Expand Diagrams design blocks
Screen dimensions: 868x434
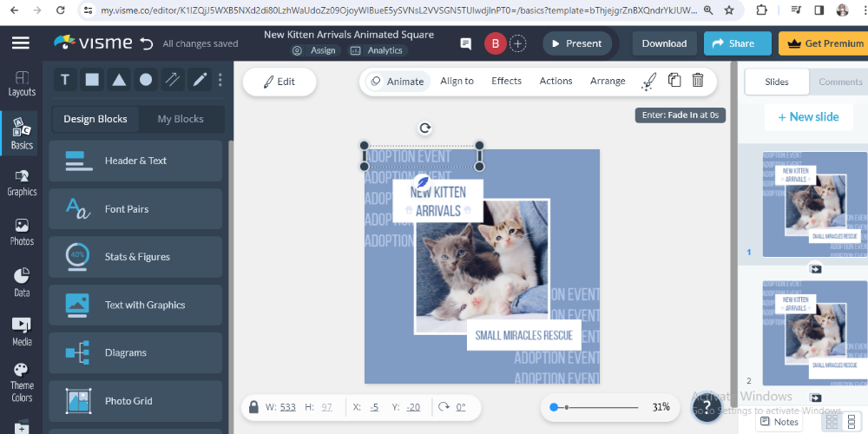coord(135,352)
